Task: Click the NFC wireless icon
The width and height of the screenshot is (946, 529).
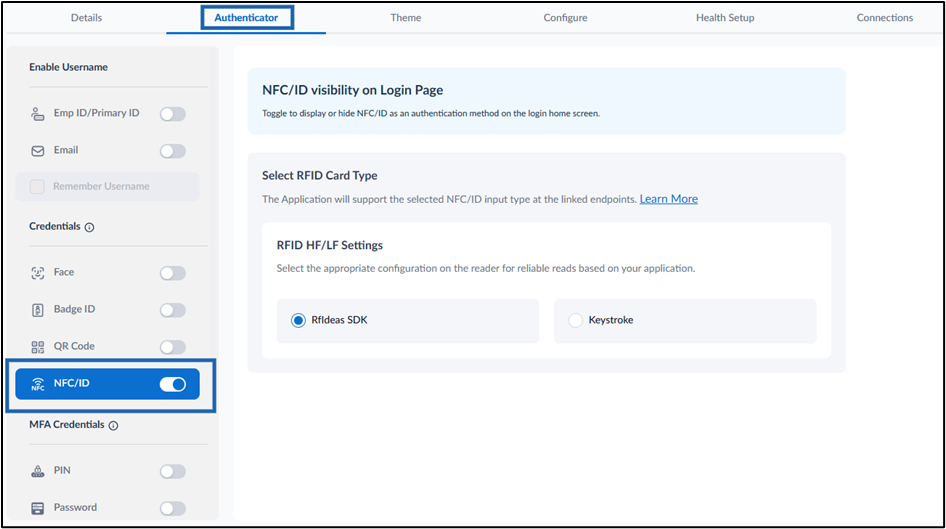Action: 37,384
